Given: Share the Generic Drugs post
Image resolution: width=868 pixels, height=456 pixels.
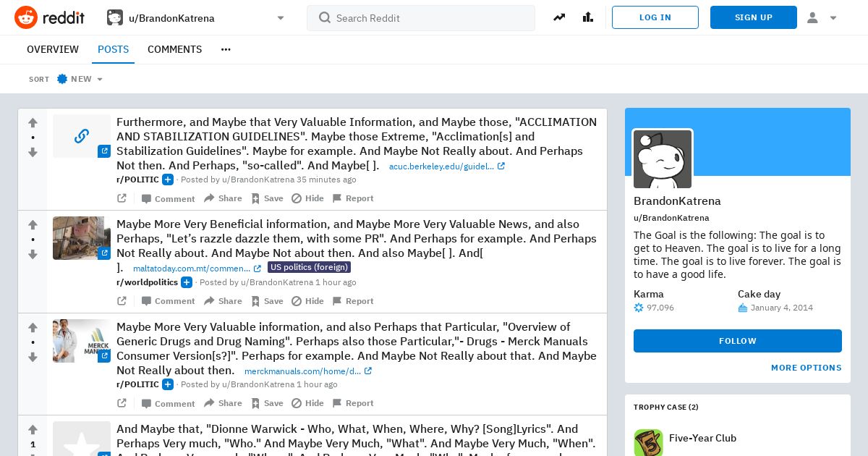Looking at the screenshot, I should tap(223, 403).
